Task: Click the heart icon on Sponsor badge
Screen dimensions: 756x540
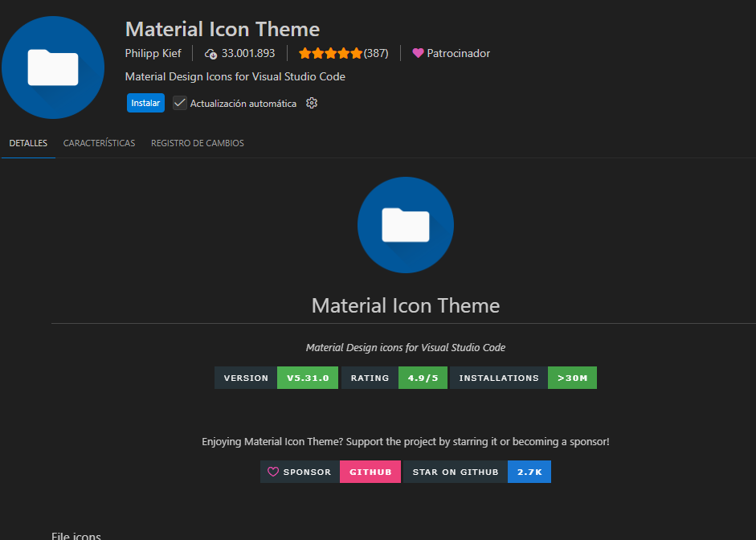Action: pos(273,472)
